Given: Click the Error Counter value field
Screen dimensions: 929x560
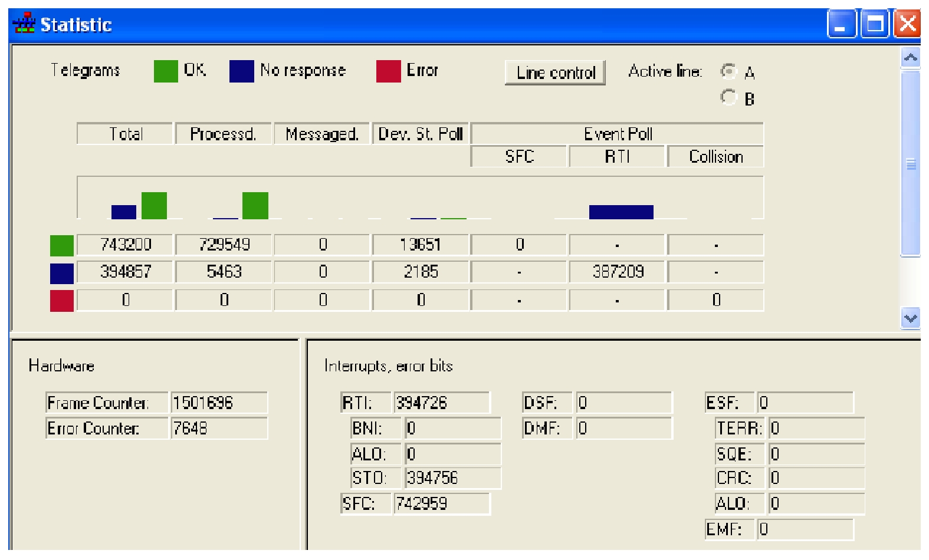Looking at the screenshot, I should 219,429.
